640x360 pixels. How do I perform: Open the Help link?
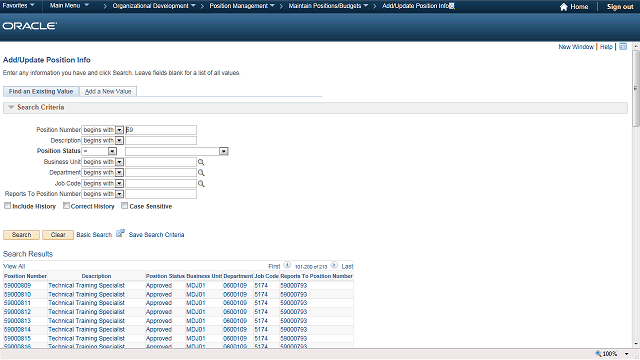click(606, 47)
